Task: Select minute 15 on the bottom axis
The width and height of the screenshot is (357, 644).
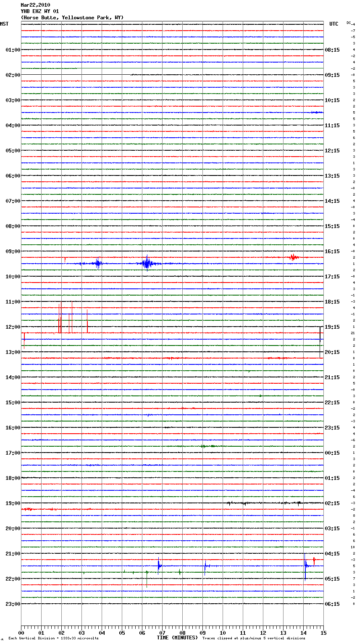Action: coord(323,633)
